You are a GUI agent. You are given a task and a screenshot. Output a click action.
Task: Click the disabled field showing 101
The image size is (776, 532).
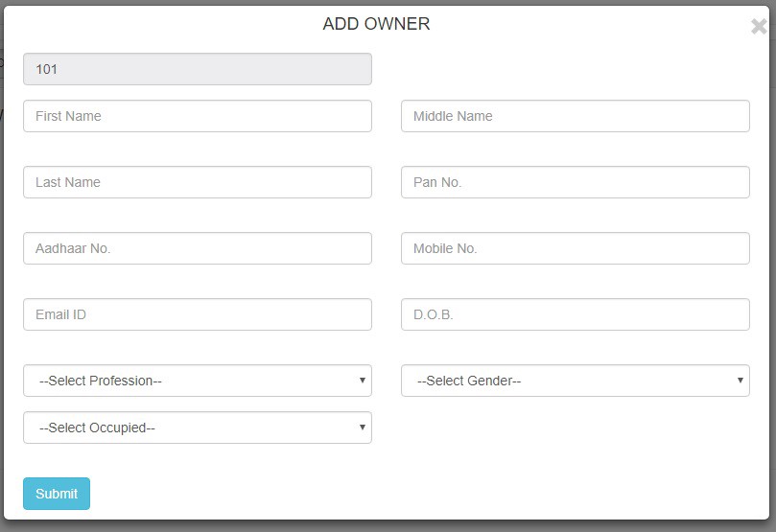click(x=197, y=69)
